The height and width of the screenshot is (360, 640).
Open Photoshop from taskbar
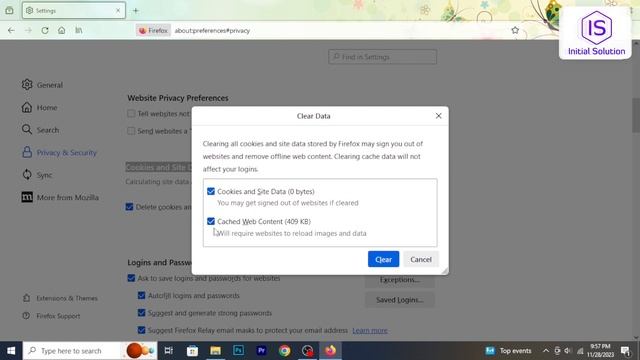[x=238, y=351]
